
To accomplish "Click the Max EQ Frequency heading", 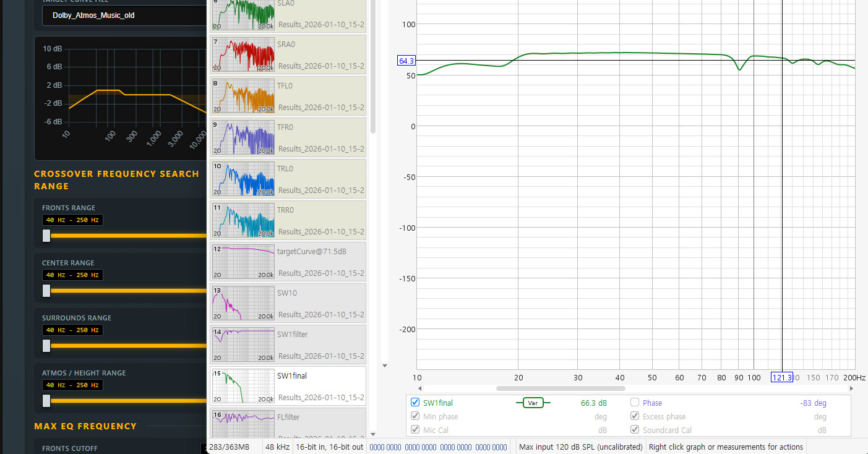I will (85, 426).
